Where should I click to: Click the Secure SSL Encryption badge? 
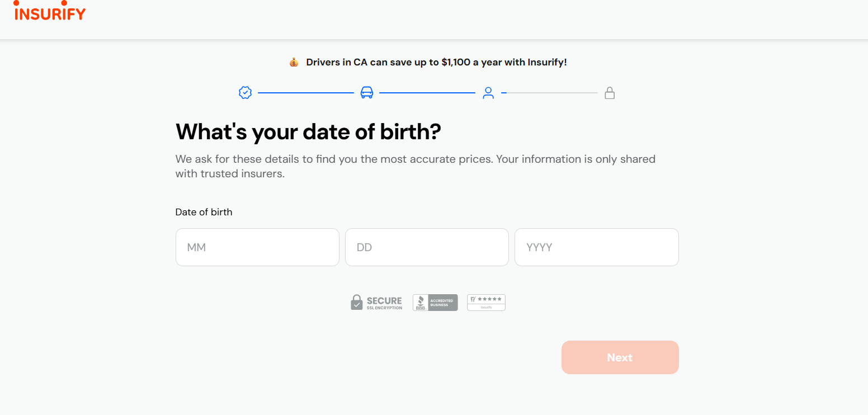coord(376,303)
